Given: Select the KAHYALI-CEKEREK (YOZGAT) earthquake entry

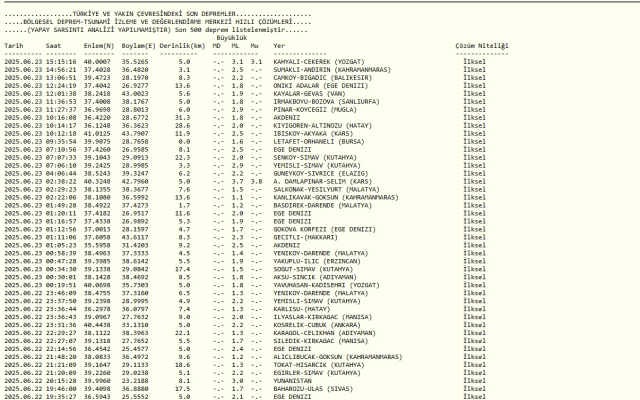Looking at the screenshot, I should (x=318, y=61).
